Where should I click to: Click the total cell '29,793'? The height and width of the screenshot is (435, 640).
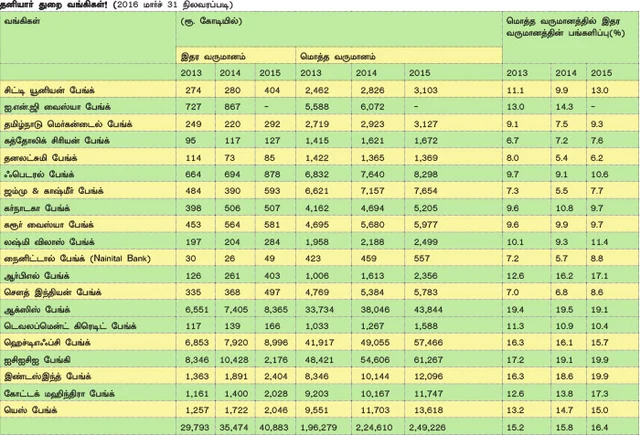point(195,428)
